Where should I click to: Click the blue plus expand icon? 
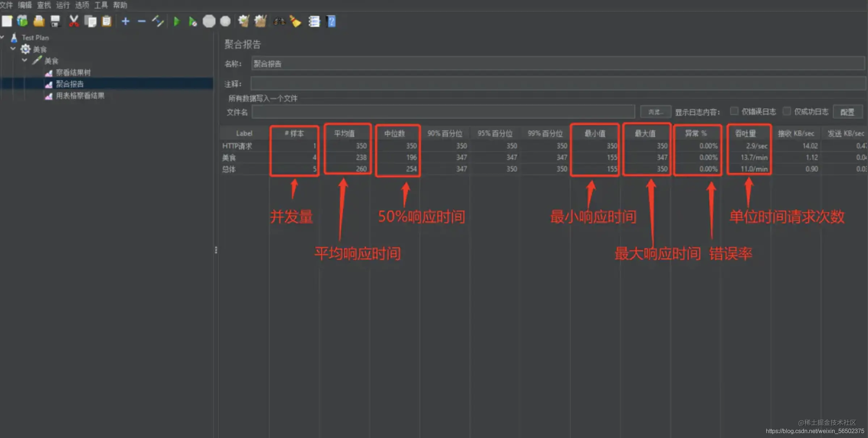coord(125,21)
